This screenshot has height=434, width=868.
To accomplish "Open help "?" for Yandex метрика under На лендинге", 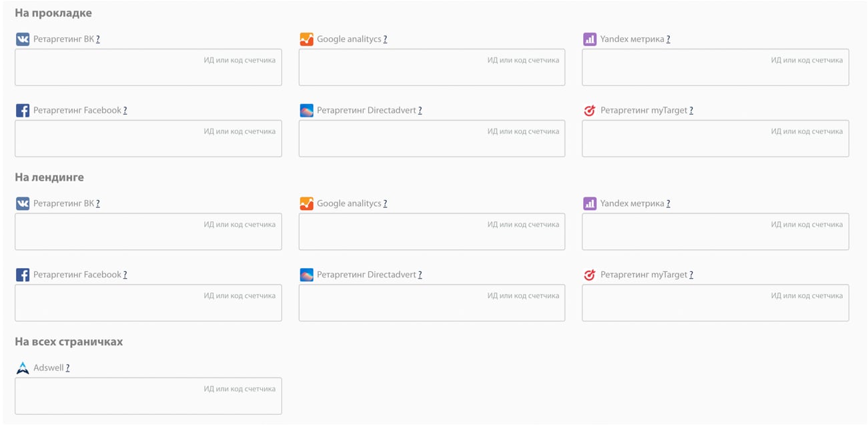I will [x=668, y=204].
